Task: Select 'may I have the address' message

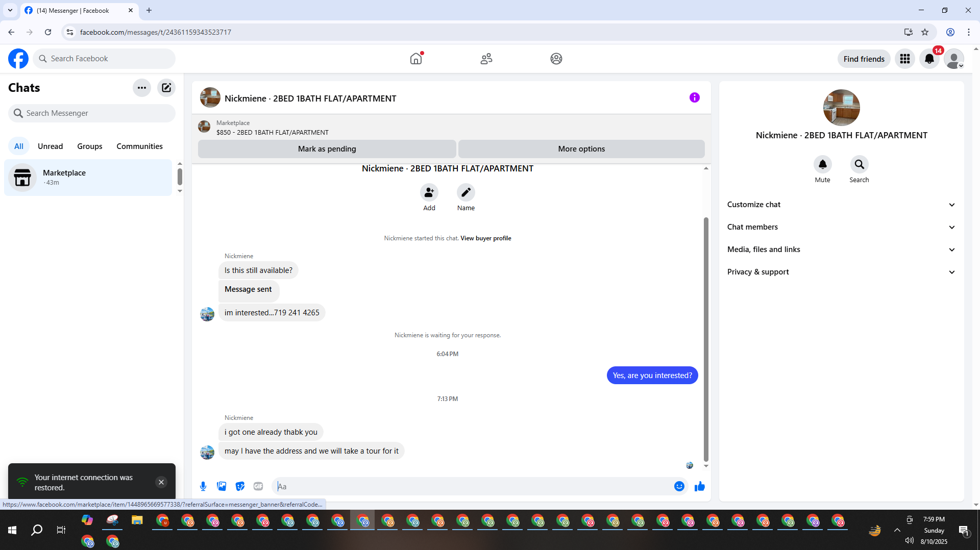Action: (x=311, y=451)
